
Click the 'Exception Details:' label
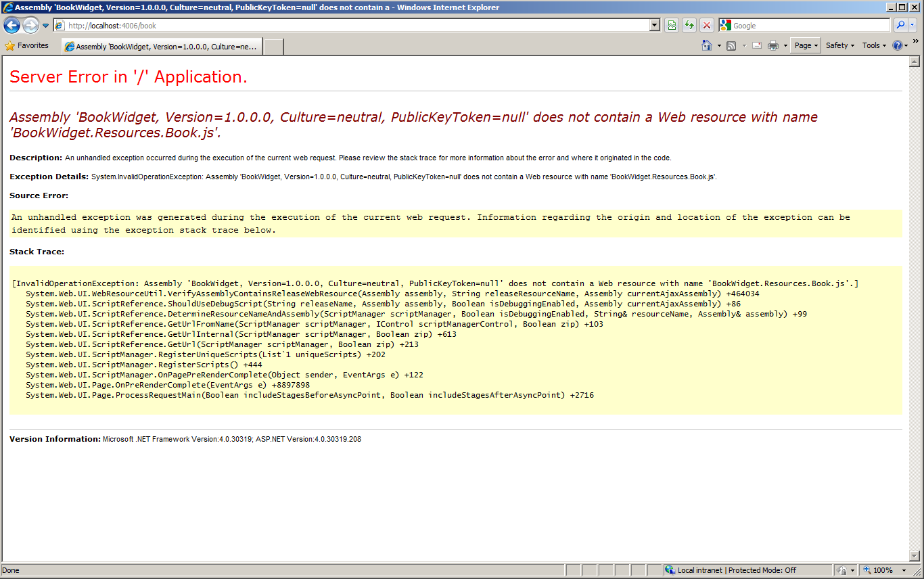[49, 177]
